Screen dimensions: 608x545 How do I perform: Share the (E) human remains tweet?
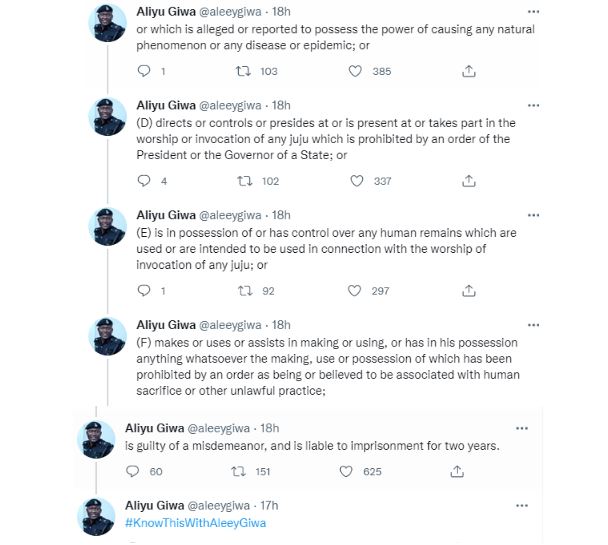[469, 291]
